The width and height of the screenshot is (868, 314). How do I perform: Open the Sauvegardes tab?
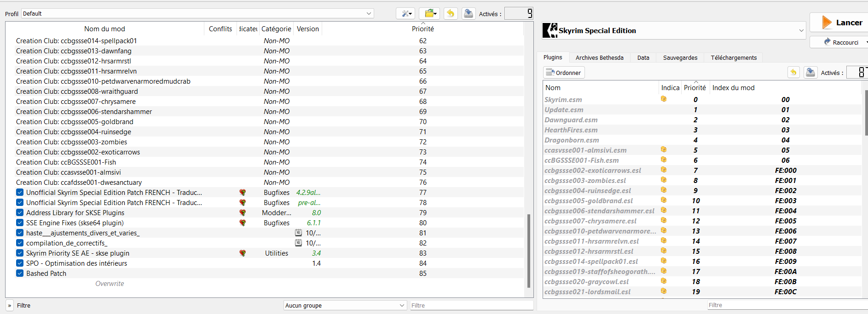tap(680, 58)
